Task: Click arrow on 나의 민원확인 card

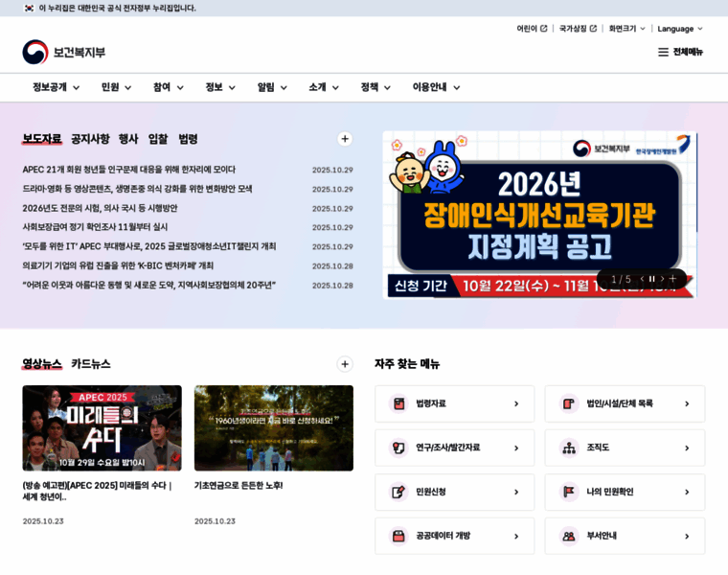Action: point(687,493)
